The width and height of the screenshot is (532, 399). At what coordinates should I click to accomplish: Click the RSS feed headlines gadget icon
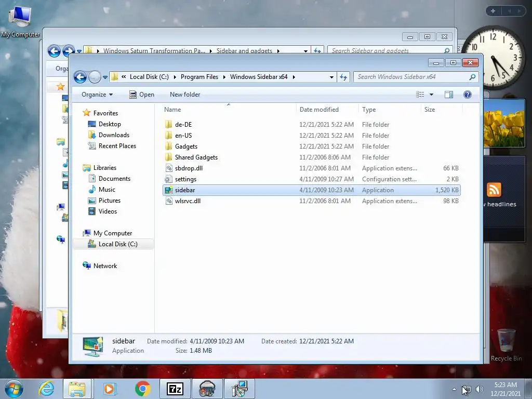pos(494,189)
